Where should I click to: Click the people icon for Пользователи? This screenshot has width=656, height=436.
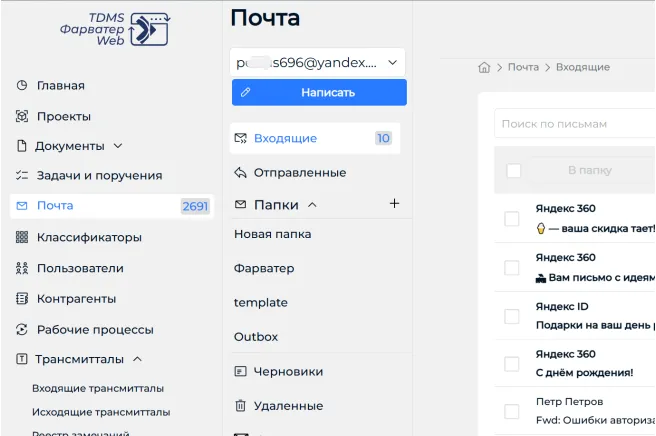click(x=22, y=268)
